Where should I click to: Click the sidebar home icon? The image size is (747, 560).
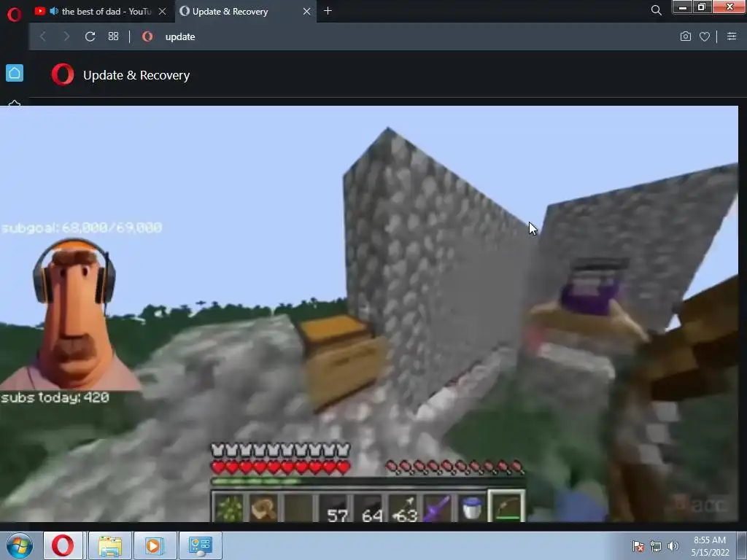click(15, 74)
